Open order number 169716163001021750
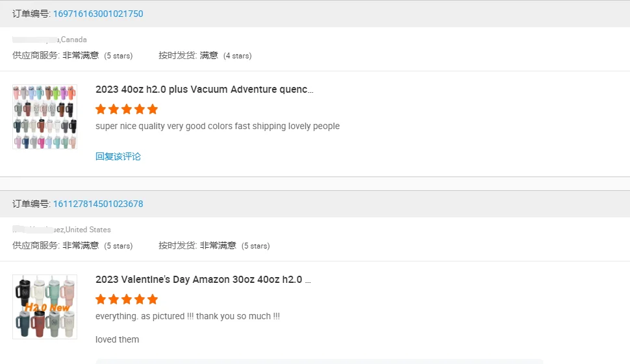This screenshot has height=364, width=630. (x=98, y=14)
